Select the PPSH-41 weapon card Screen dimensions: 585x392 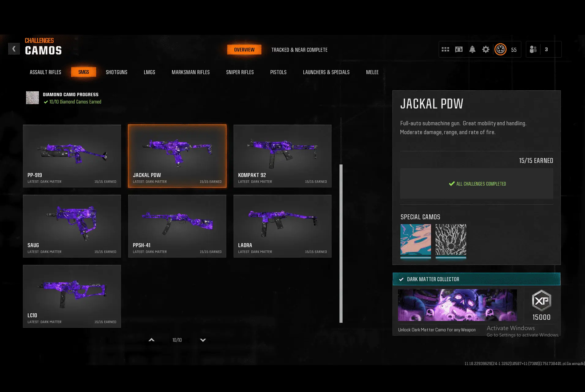click(x=177, y=226)
